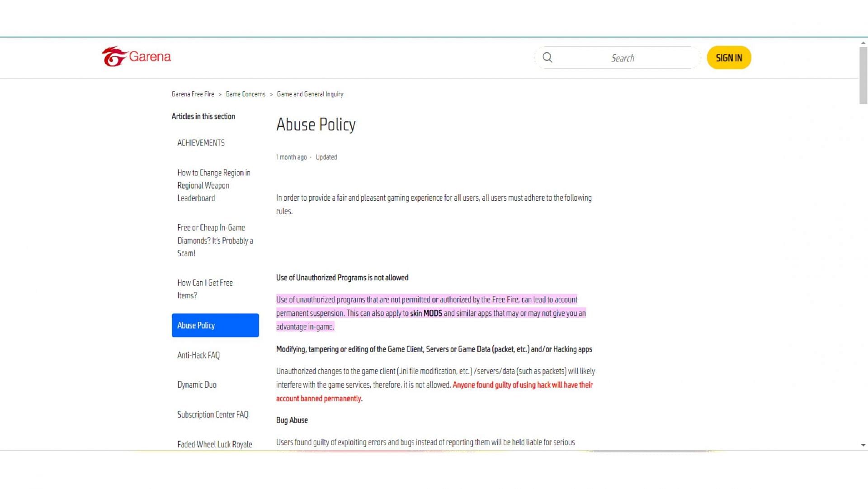Viewport: 868px width, 489px height.
Task: Click the How Can I Get Free Items link
Action: [x=205, y=289]
